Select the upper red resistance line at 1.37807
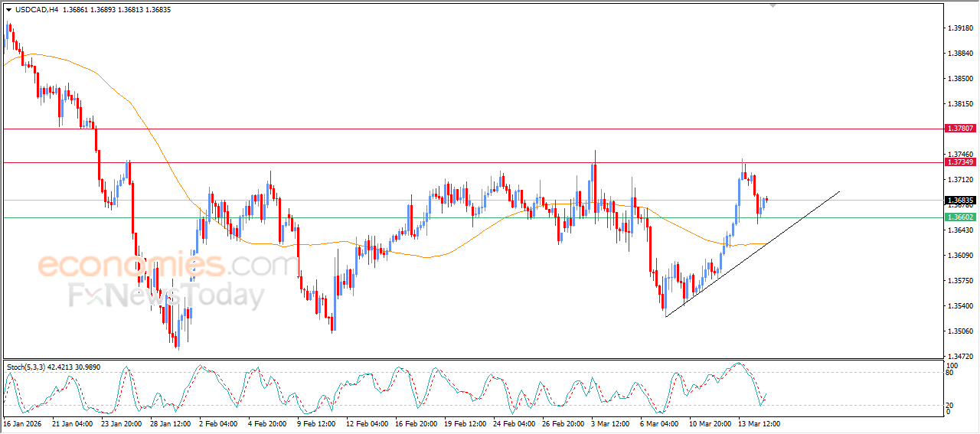The image size is (980, 434). 459,129
